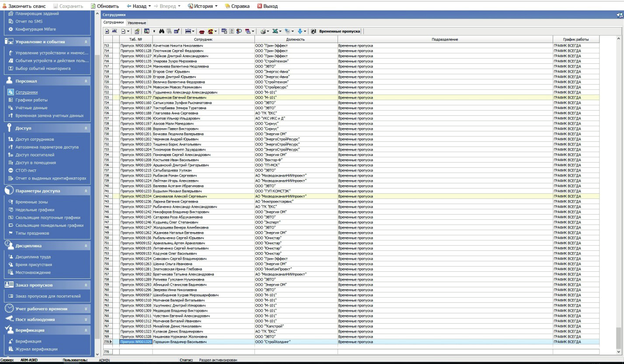Open dropdown arrow next to printer icon
Viewport: 624px width, 364px height.
coord(268,31)
